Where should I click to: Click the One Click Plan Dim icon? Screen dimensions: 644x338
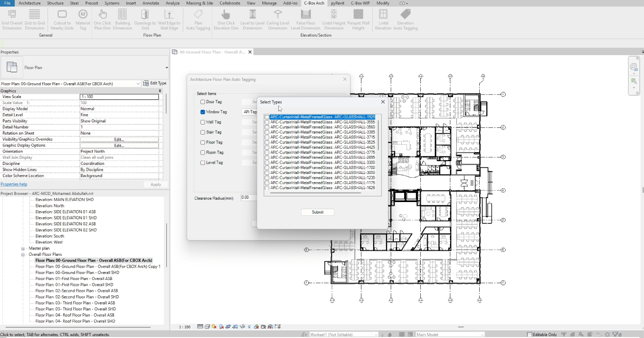[103, 15]
